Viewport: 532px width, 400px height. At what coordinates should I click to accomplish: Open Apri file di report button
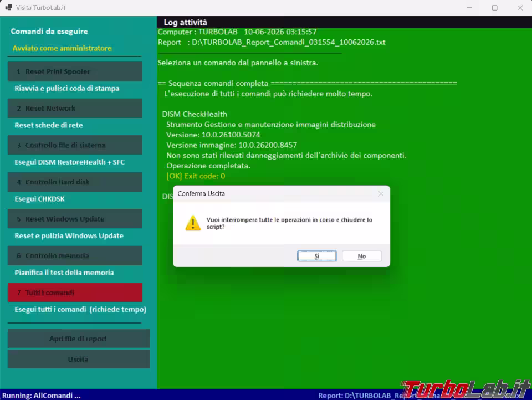click(x=78, y=339)
